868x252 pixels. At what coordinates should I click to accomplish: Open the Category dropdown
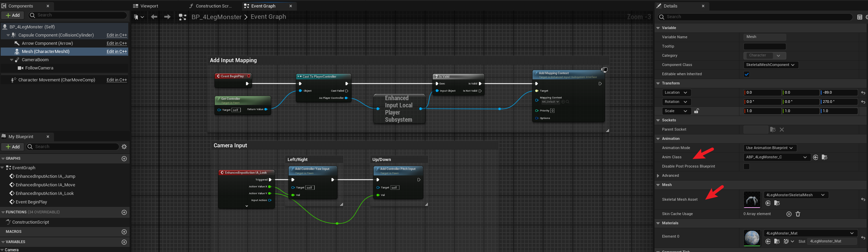click(x=765, y=55)
